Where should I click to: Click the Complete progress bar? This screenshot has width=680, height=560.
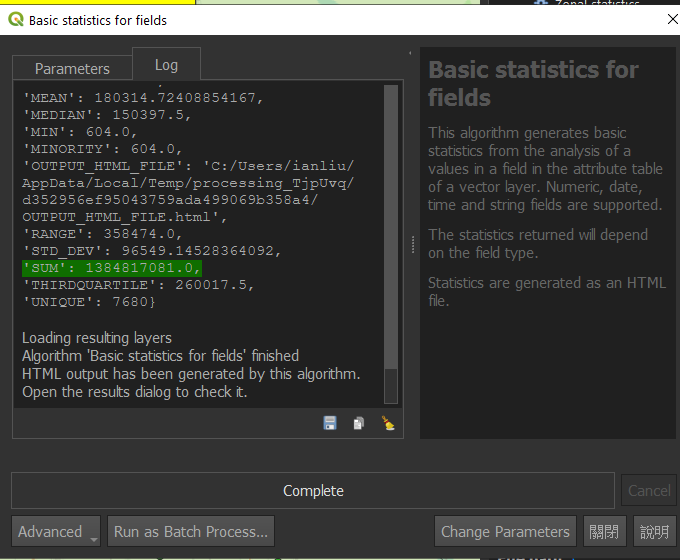point(313,491)
